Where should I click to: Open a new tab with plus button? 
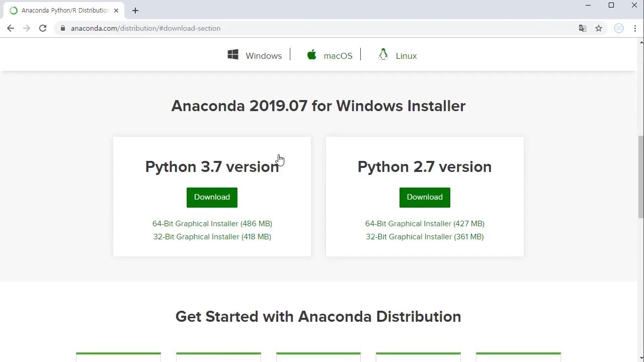click(135, 11)
